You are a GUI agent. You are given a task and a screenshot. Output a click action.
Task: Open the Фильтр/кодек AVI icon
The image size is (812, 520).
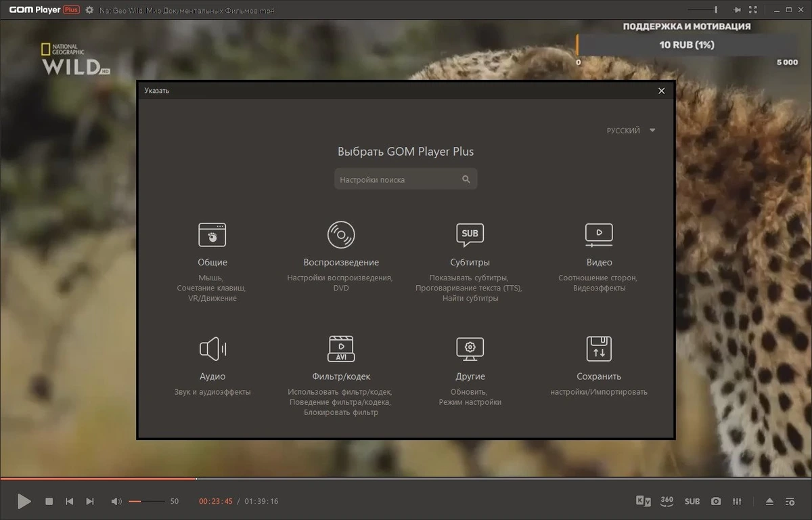coord(341,349)
